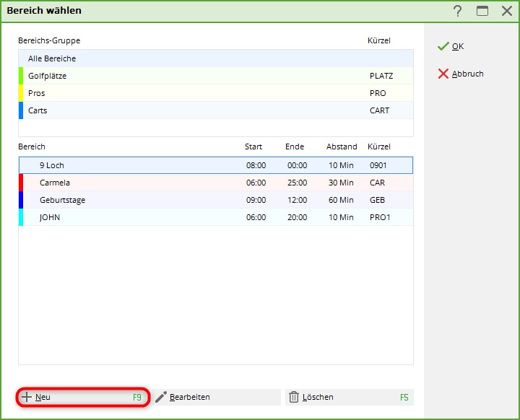Click the plus icon on Neu button
The height and width of the screenshot is (420, 520).
coord(27,397)
